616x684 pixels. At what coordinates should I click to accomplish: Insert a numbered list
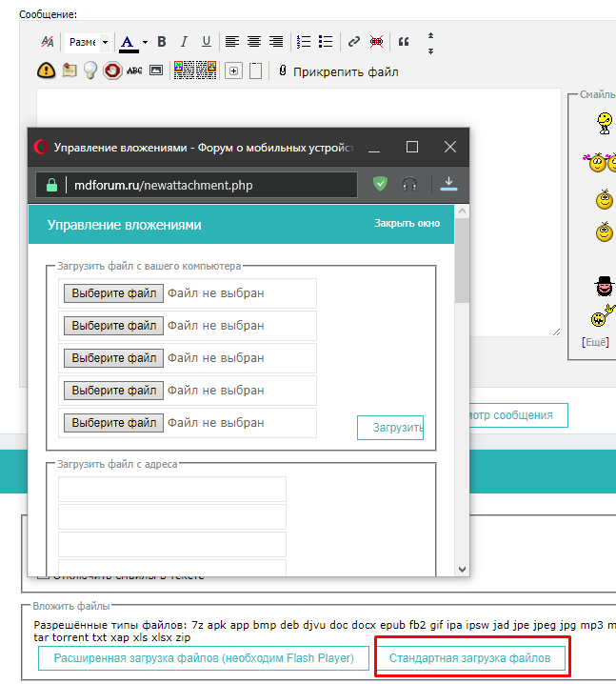[x=304, y=42]
